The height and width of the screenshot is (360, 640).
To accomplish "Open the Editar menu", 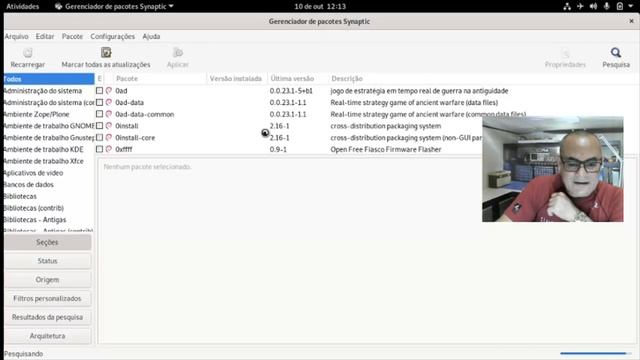I will point(45,36).
